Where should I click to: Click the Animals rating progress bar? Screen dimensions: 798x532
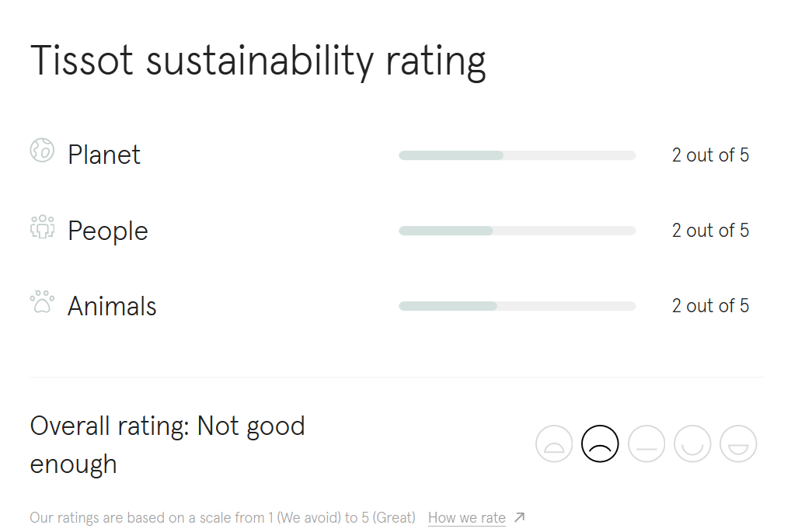click(517, 306)
